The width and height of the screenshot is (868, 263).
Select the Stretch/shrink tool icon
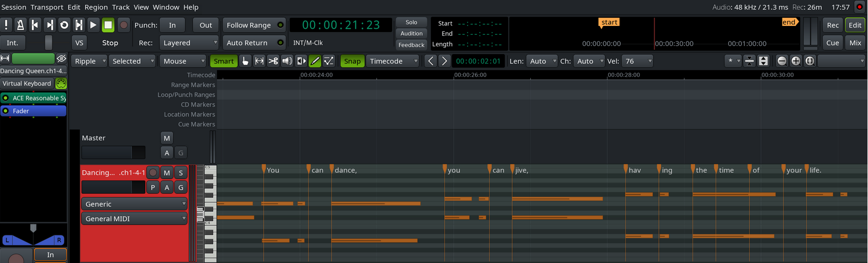tap(301, 61)
